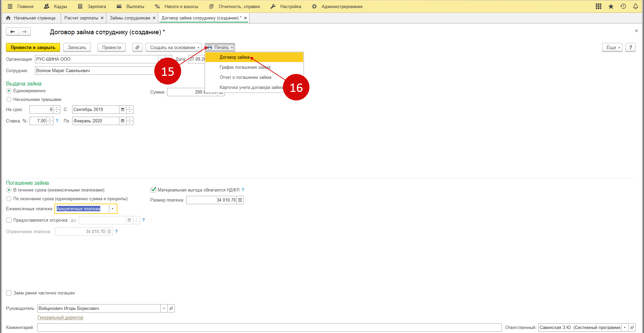Check Заем ранее частично погашен
This screenshot has width=644, height=333.
(x=9, y=293)
